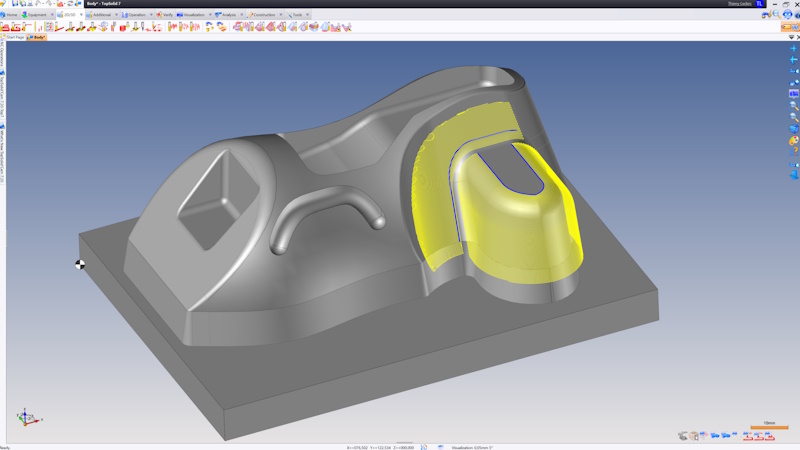Expand the Analysis tab dropdown arrow
The height and width of the screenshot is (450, 800).
tap(242, 15)
